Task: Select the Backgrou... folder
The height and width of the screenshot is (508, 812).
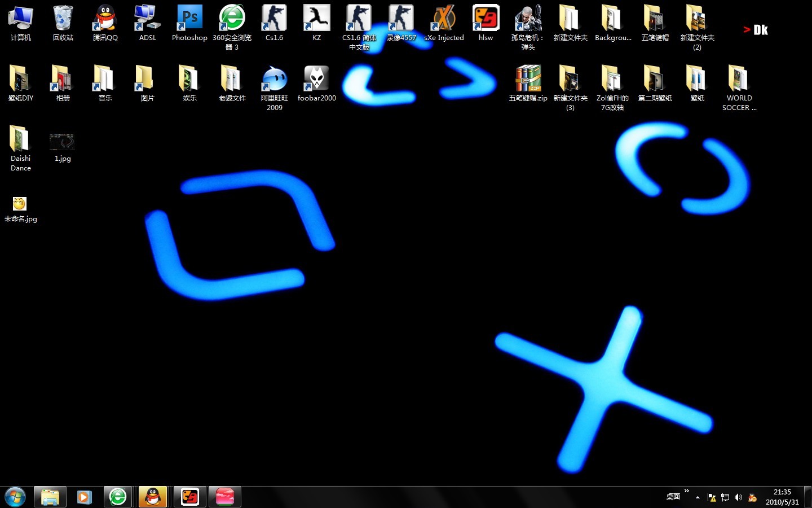Action: tap(613, 23)
